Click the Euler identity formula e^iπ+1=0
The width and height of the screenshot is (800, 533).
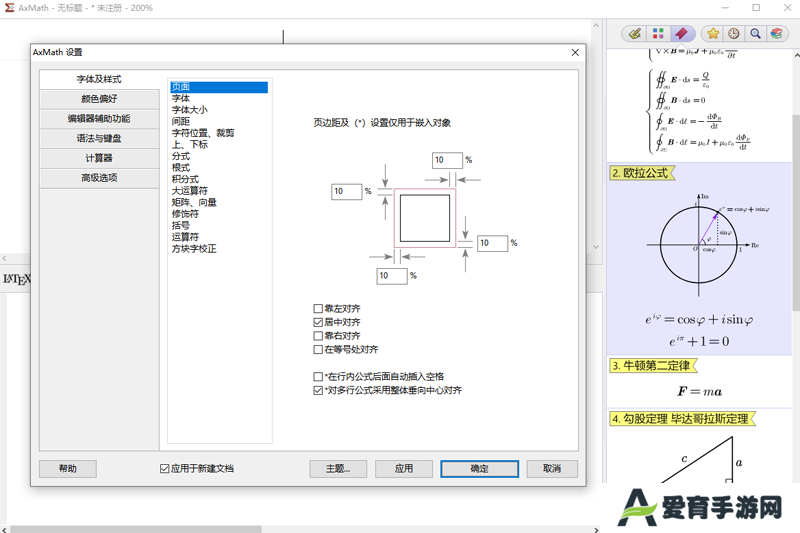[x=699, y=341]
